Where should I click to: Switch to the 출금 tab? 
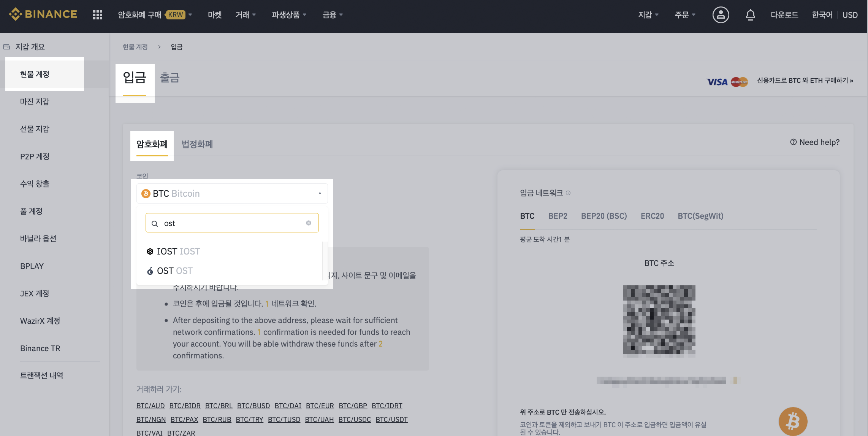tap(170, 78)
